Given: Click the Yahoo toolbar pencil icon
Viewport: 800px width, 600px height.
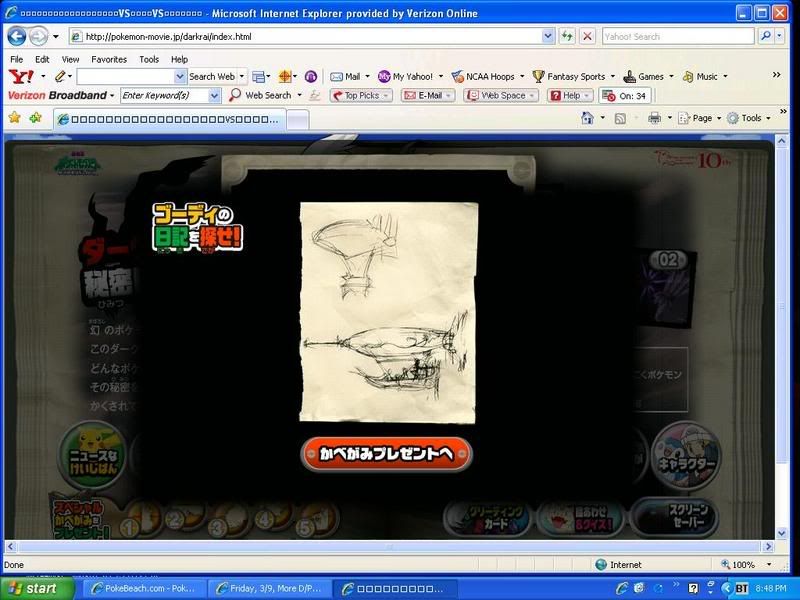Looking at the screenshot, I should pyautogui.click(x=60, y=77).
